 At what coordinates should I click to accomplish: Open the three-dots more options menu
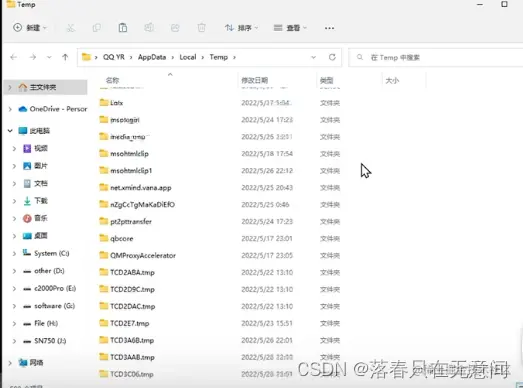tap(329, 28)
